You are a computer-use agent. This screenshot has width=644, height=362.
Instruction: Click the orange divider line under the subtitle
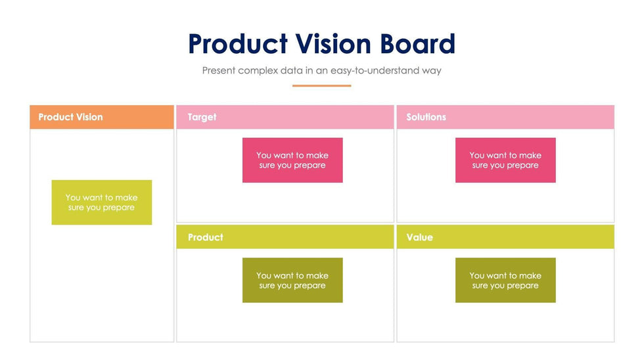(x=321, y=85)
